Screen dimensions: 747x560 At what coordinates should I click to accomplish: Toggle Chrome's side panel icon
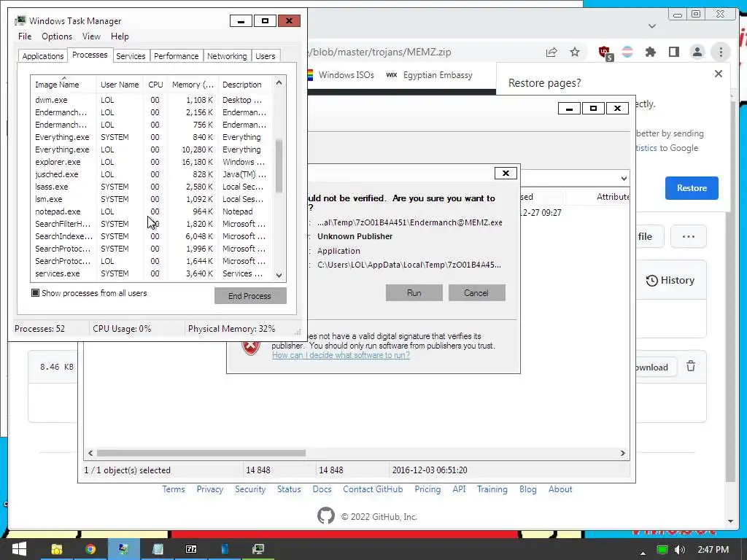[673, 52]
